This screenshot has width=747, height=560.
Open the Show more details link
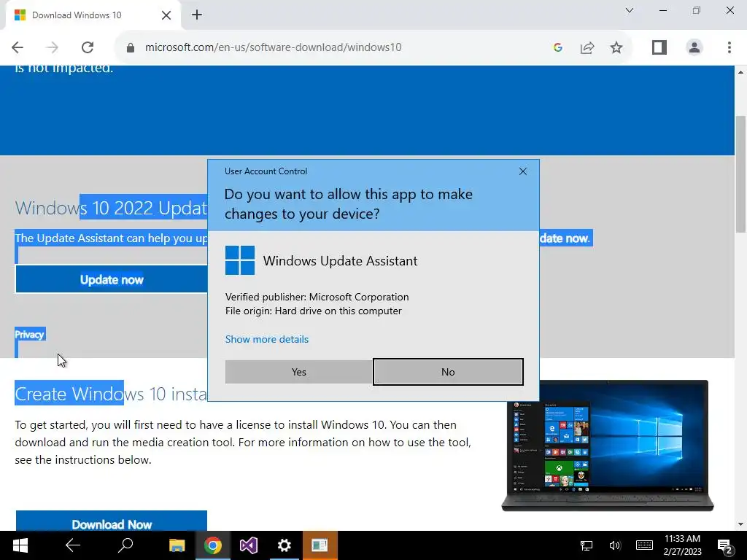[x=267, y=339]
